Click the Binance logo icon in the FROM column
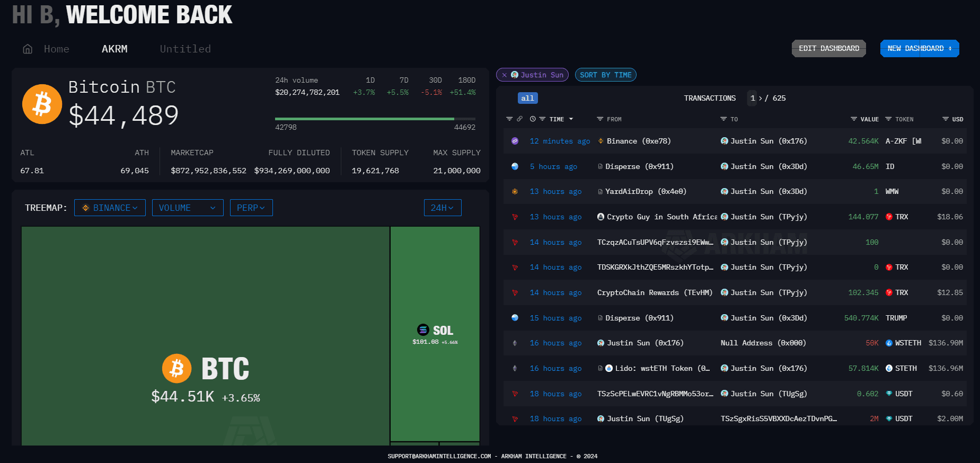 point(601,141)
